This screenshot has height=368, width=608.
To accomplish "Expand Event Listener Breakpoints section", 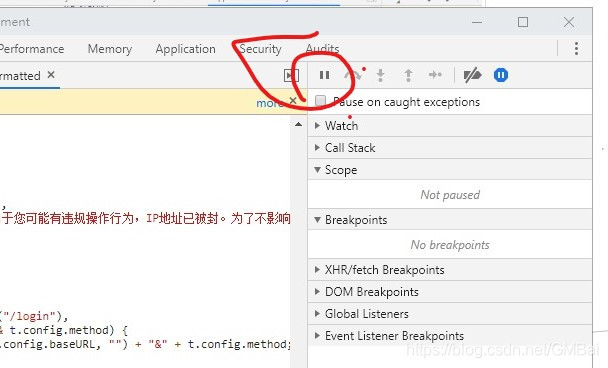I will [450, 336].
